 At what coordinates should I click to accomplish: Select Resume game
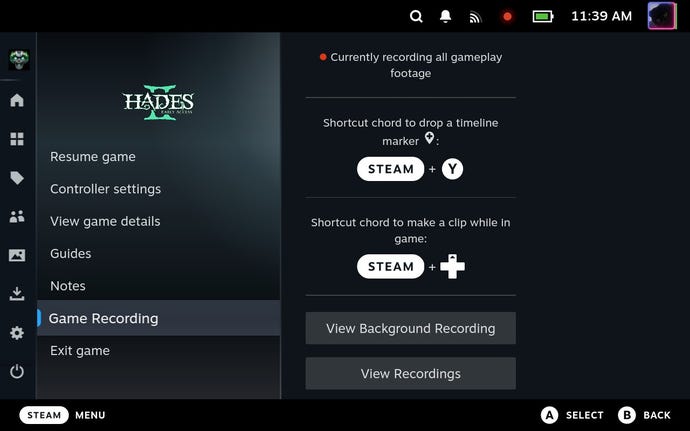(158, 157)
